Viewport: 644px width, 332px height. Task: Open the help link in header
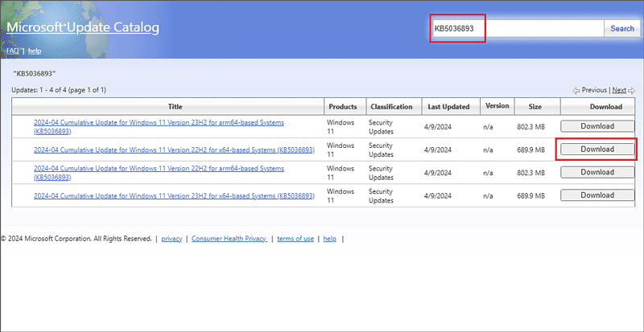[x=35, y=51]
